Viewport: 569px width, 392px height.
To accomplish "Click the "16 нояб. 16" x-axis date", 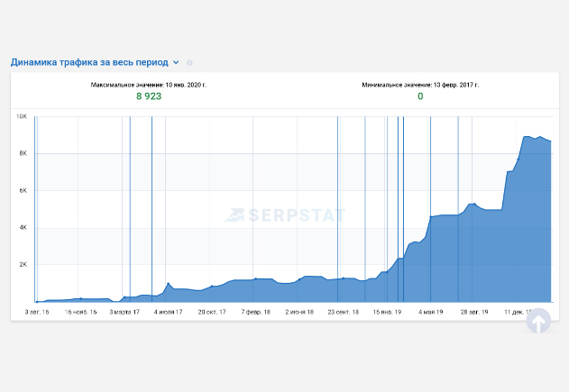I will 80,312.
